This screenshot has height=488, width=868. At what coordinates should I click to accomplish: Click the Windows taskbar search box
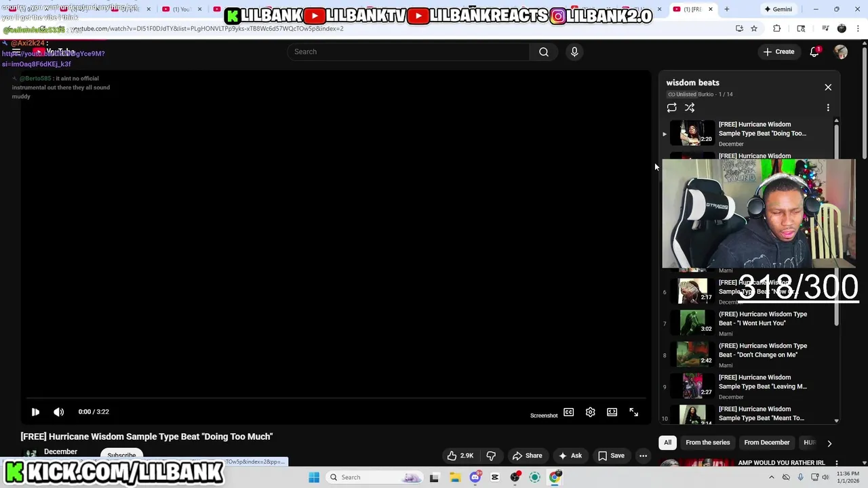(x=373, y=477)
